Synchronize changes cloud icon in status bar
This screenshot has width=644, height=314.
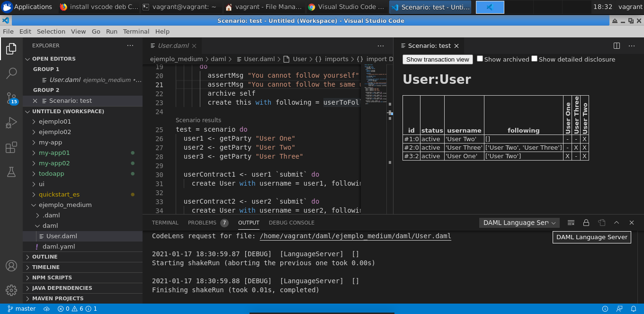pyautogui.click(x=46, y=309)
